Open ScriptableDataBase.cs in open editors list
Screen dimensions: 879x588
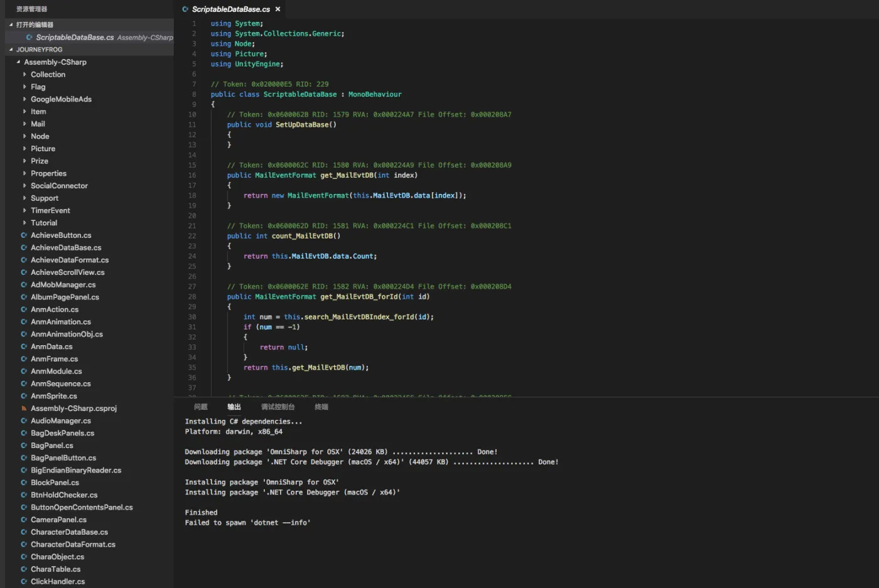point(89,37)
